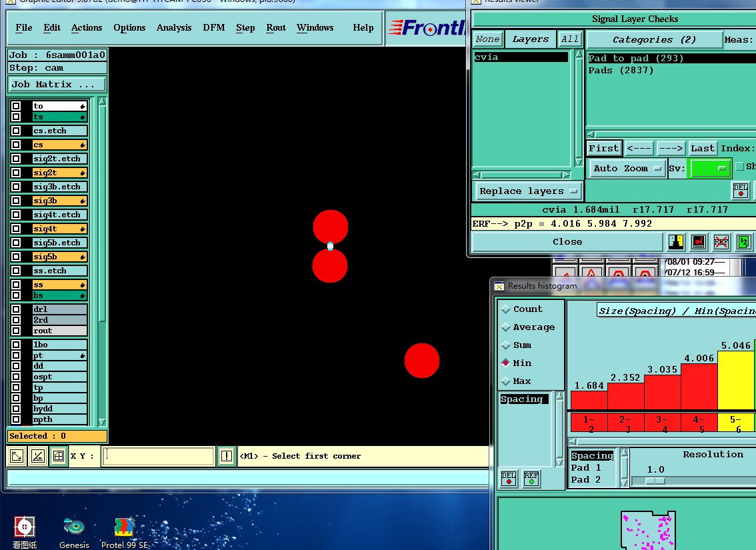Click the Results viewer layers list down arrow
This screenshot has height=550, width=756.
[x=579, y=163]
